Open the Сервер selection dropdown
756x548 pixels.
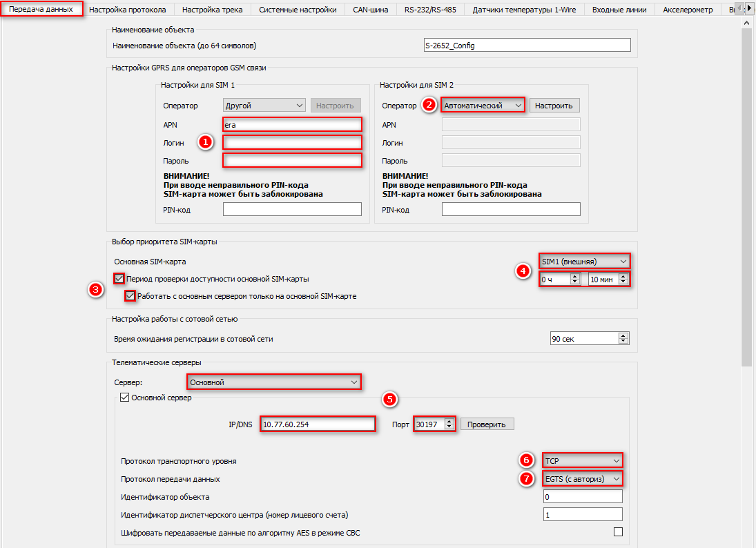tap(274, 382)
